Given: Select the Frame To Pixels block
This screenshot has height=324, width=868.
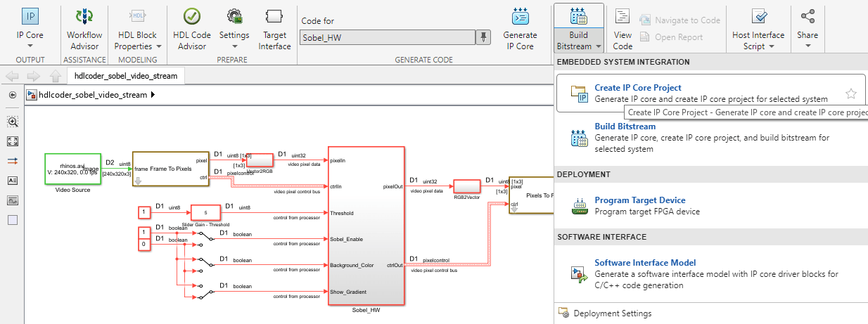Looking at the screenshot, I should (170, 169).
